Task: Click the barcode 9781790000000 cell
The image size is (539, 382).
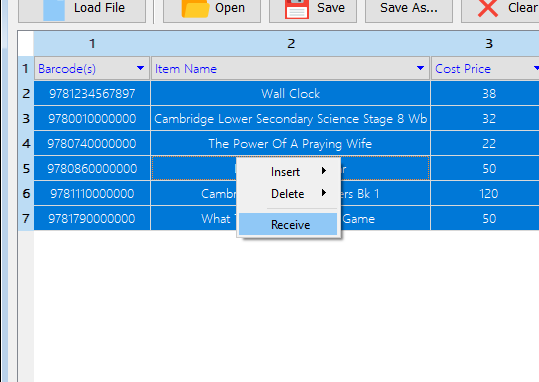Action: point(92,218)
